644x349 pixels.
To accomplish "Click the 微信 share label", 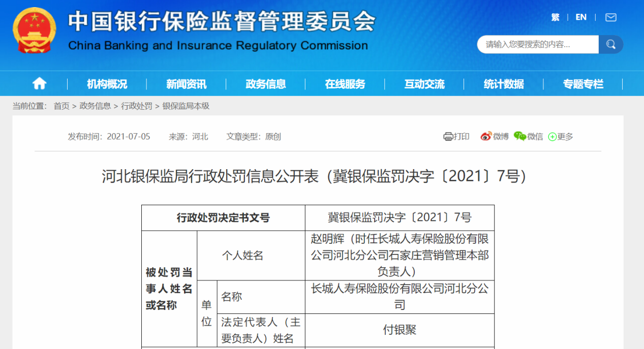I will [x=535, y=137].
